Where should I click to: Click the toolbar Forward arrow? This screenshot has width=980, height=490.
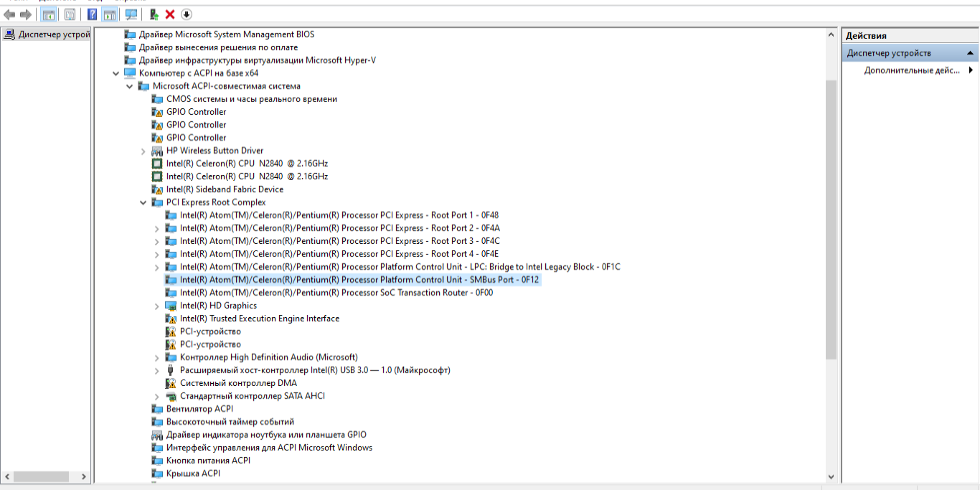point(26,14)
